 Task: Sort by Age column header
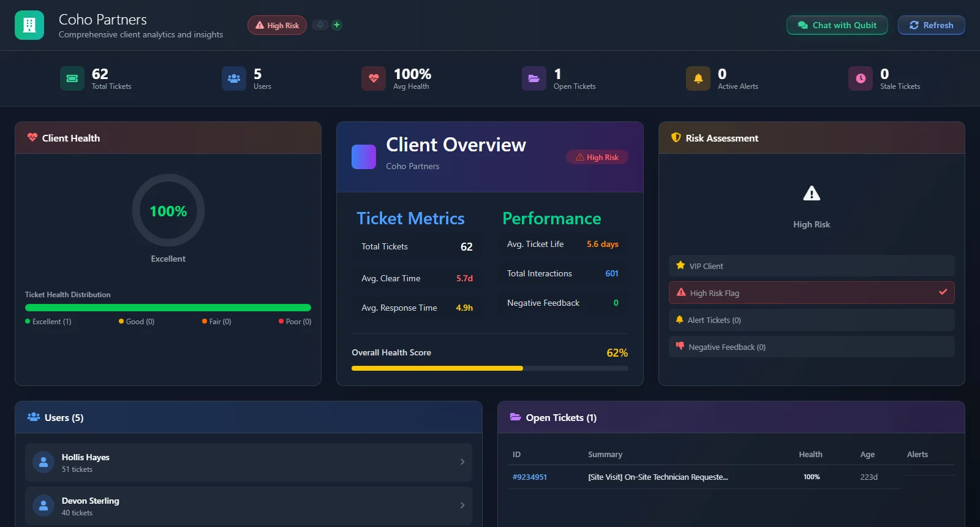(867, 455)
